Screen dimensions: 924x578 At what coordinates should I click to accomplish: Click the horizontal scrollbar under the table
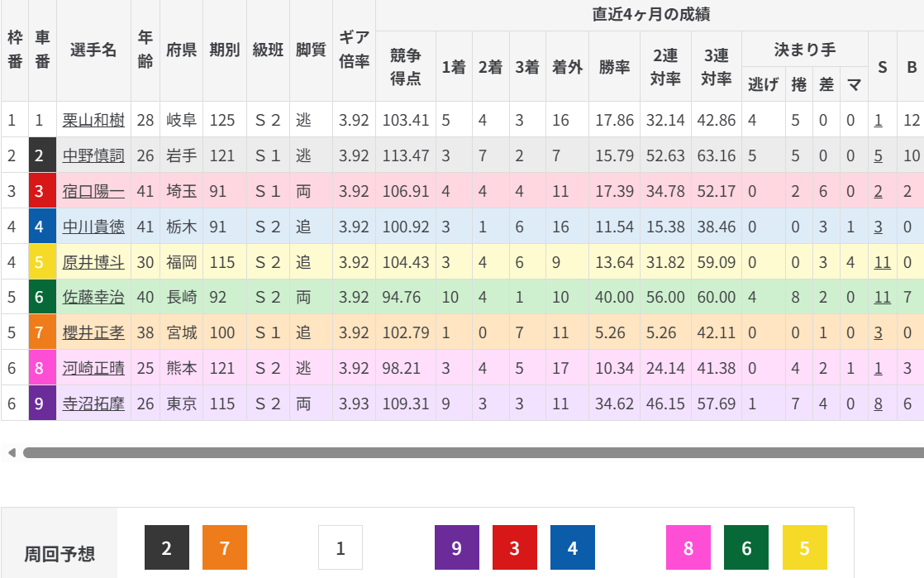pos(471,453)
